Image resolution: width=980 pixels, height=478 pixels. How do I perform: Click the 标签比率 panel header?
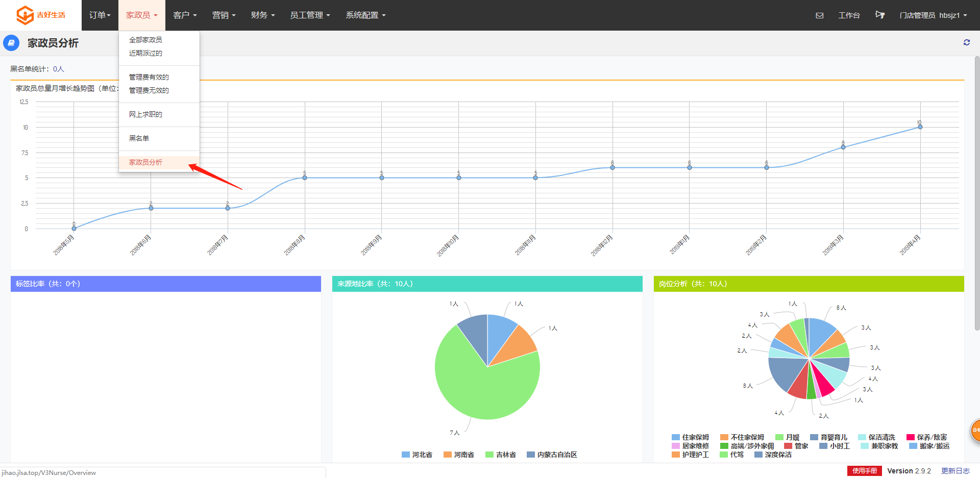tap(166, 284)
